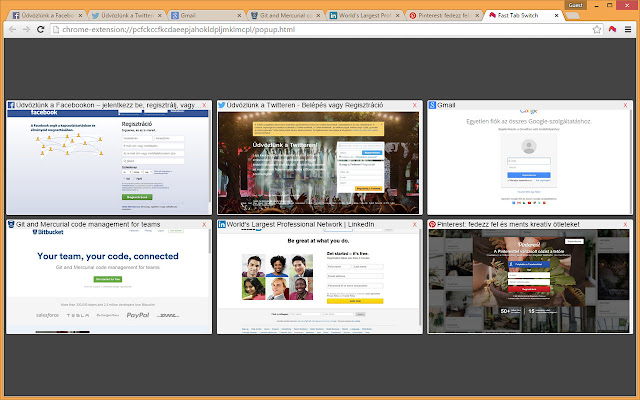Screen dimensions: 640x400
Task: Close the Twitter browser tab
Action: (x=160, y=16)
